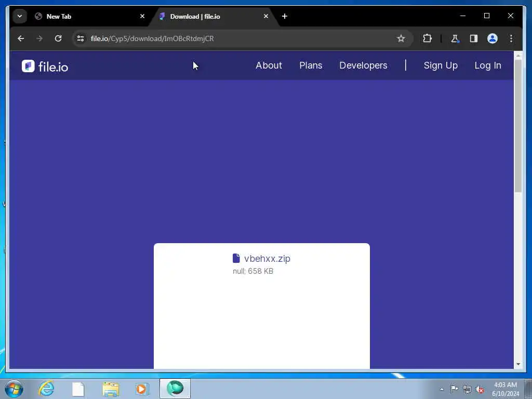
Task: Click the Log In link
Action: point(488,65)
